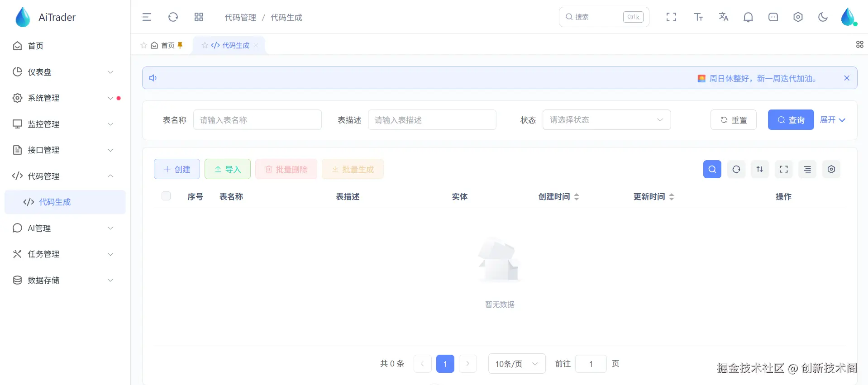Collapse the sidebar menu with hamburger icon
This screenshot has height=385, width=868.
(x=147, y=17)
